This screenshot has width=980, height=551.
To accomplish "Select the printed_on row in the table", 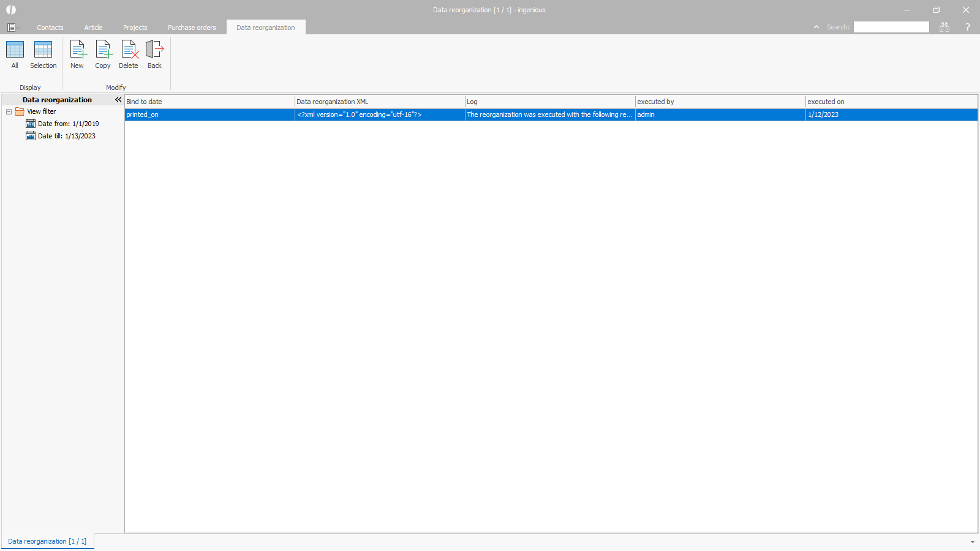I will click(208, 114).
